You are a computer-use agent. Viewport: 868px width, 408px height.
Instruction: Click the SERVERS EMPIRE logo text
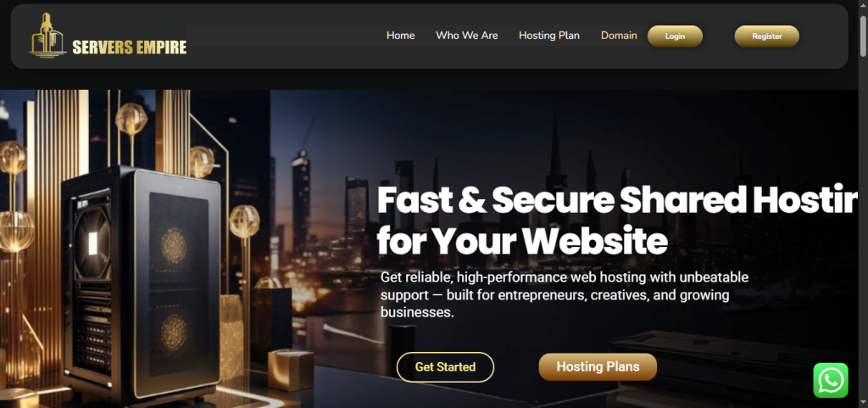click(x=130, y=48)
